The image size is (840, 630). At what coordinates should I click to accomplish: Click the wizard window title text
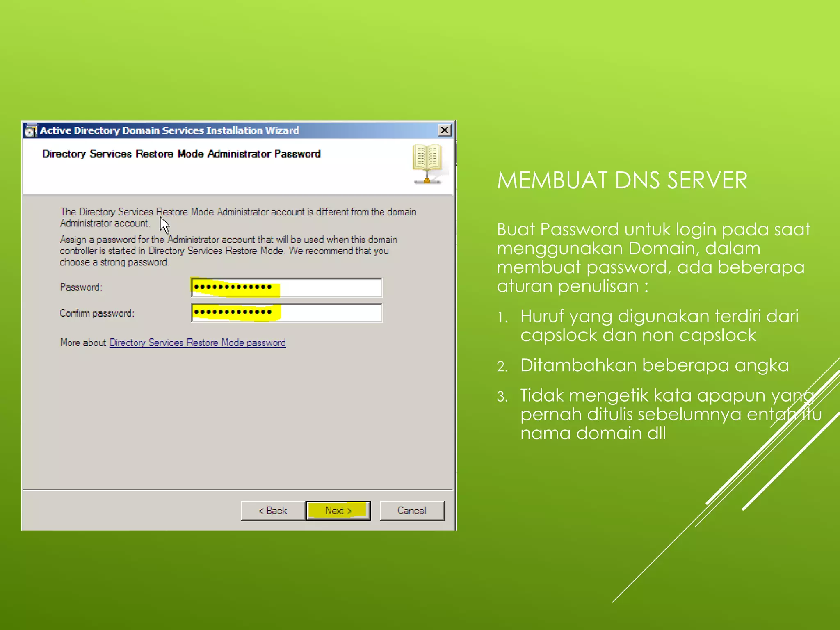(x=169, y=130)
